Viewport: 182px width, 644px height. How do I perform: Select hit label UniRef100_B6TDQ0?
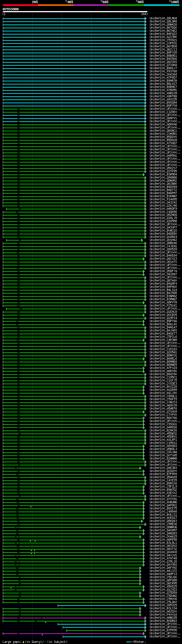tap(163, 28)
